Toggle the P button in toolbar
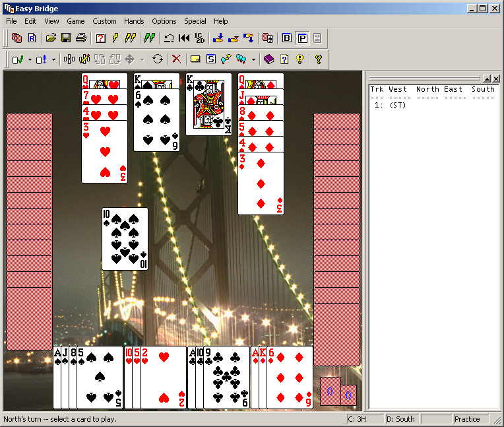Viewport: 504px width, 427px height. (x=302, y=38)
